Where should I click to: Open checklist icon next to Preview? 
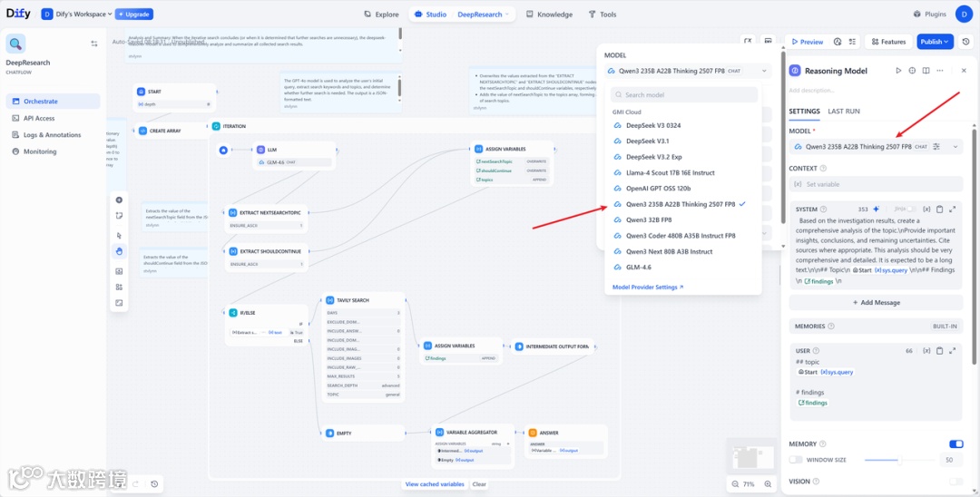[852, 42]
